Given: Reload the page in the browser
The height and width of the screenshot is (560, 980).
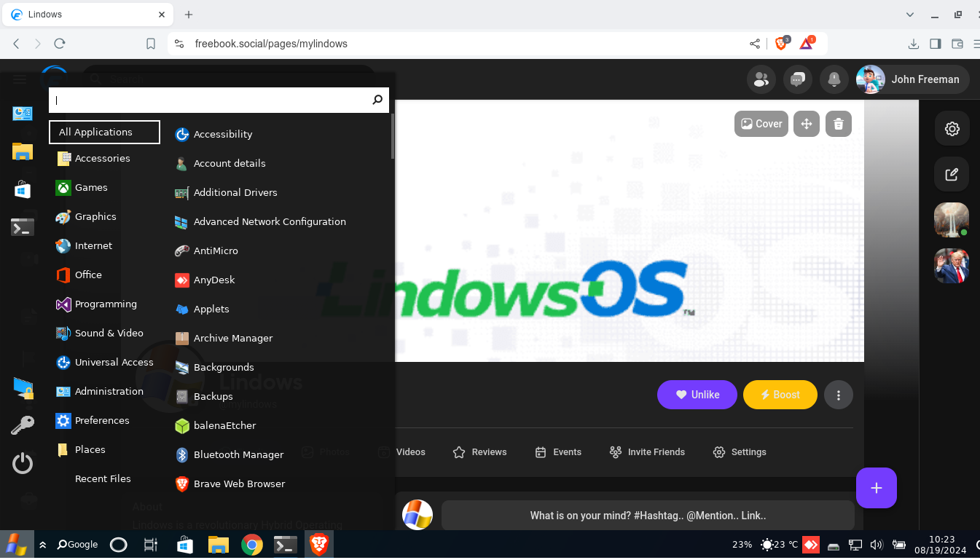Looking at the screenshot, I should pyautogui.click(x=60, y=44).
